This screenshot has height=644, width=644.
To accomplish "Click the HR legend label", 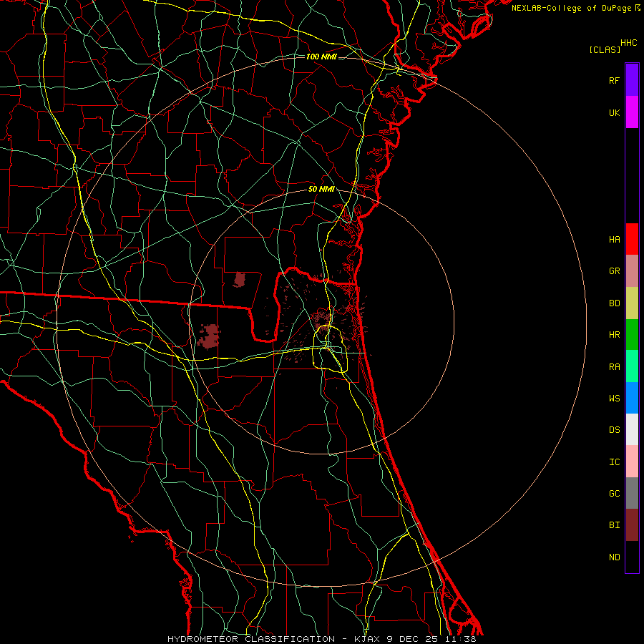I will [x=614, y=335].
